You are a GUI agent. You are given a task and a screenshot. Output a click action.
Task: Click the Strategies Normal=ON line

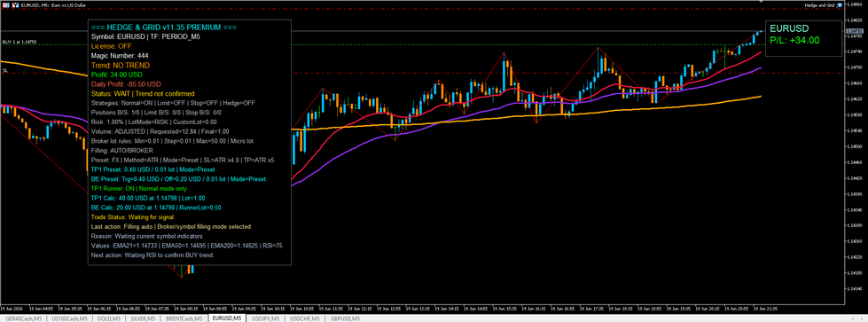point(173,103)
